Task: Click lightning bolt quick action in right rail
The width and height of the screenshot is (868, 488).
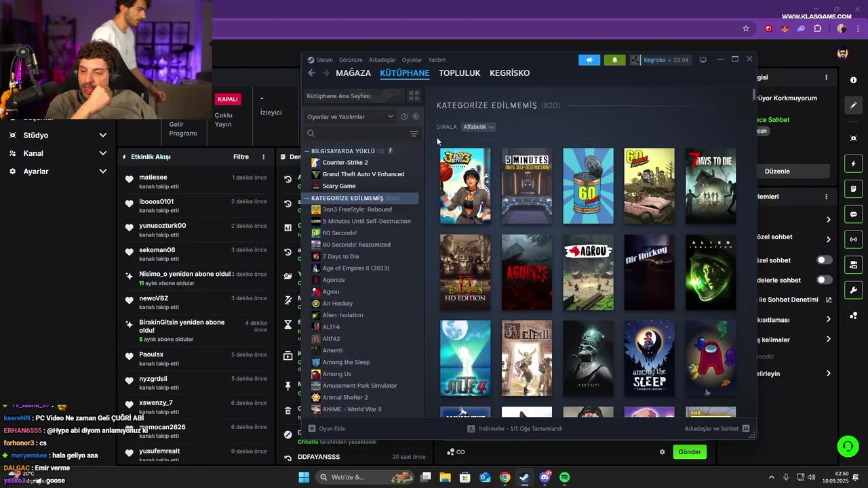Action: 853,164
